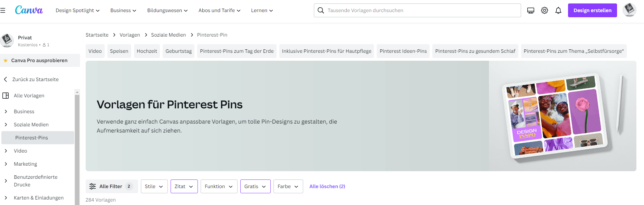Open the Bildungswesen menu
Viewport: 644px width, 205px height.
[167, 10]
